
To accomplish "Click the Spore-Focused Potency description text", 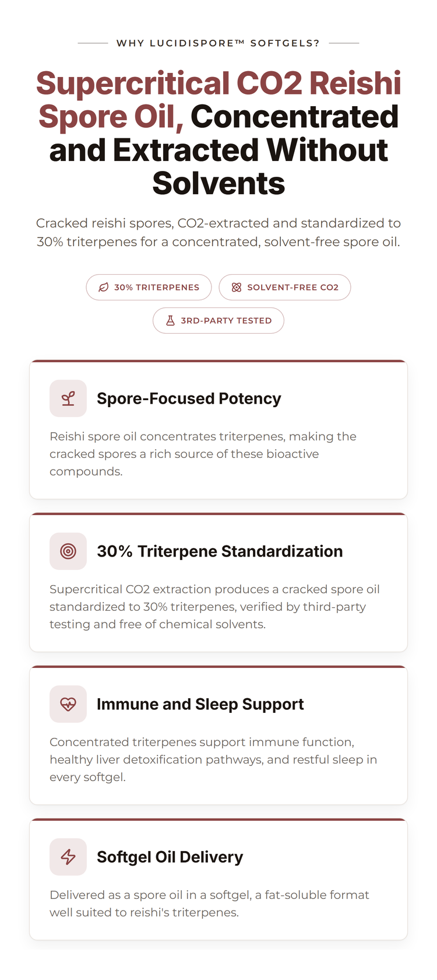I will tap(203, 454).
